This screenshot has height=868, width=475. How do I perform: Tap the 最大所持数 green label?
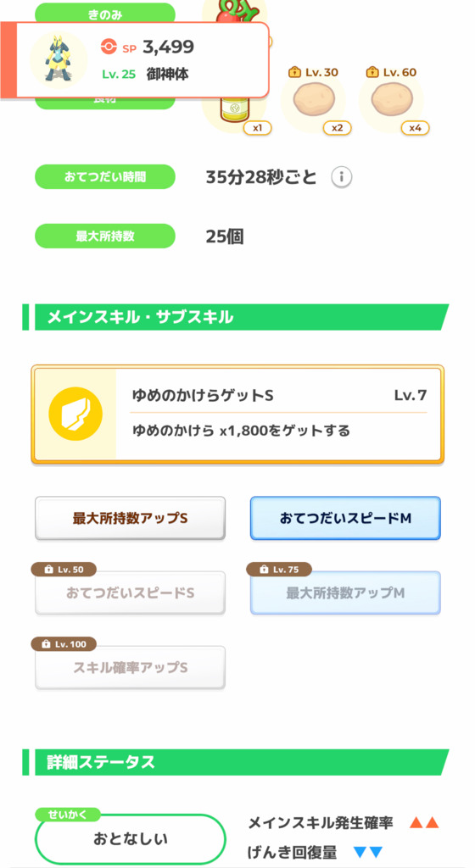105,236
